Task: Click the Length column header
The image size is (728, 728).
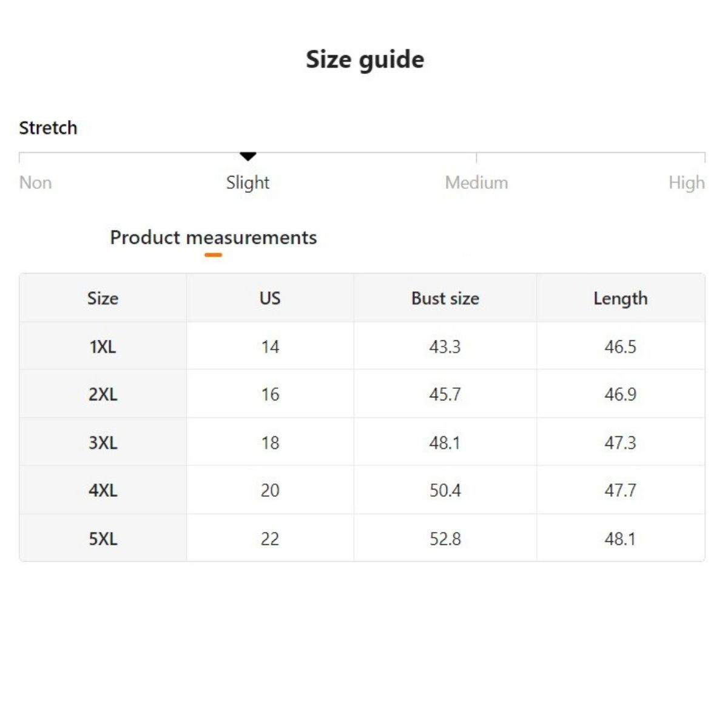Action: [620, 298]
